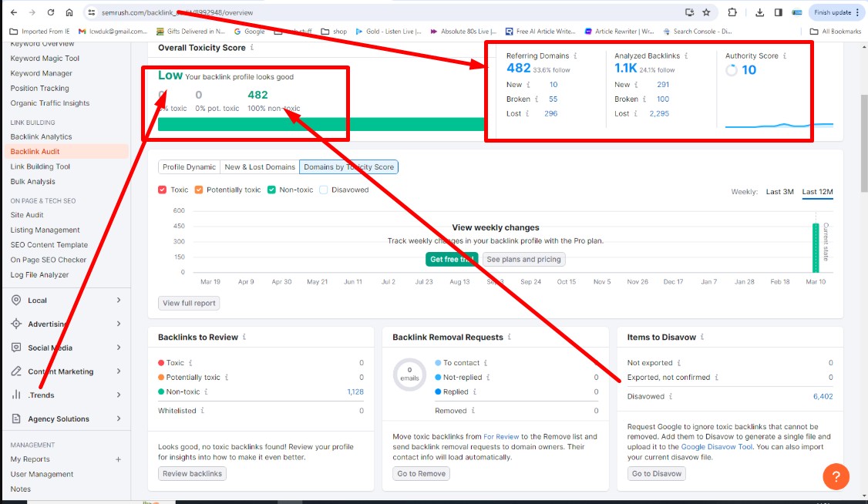Open the browser downloads icon
Viewport: 868px width, 504px height.
[759, 12]
